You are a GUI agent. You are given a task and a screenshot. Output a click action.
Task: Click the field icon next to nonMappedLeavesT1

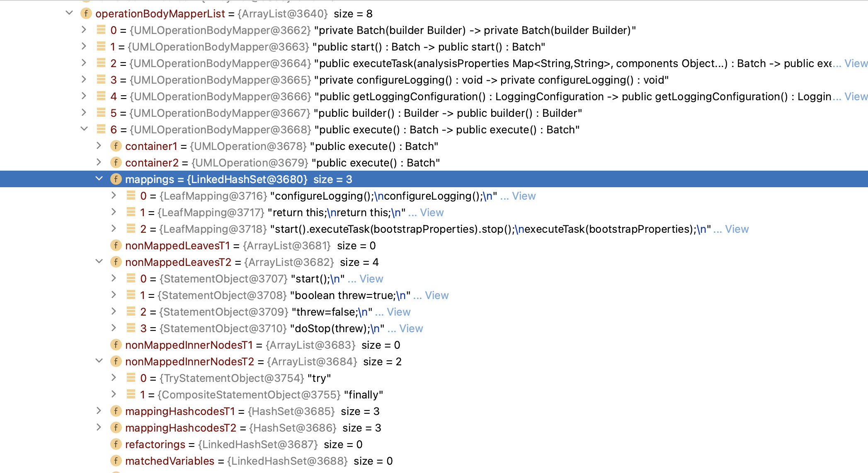[116, 245]
